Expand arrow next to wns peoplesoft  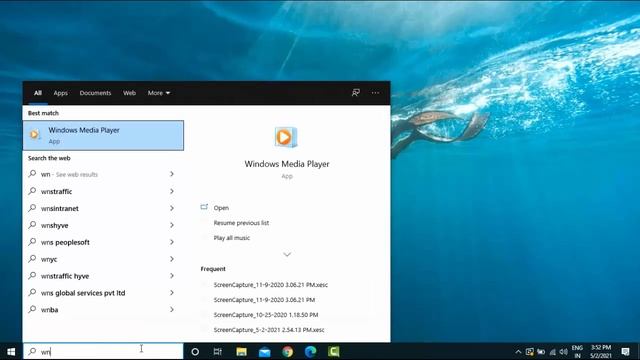tap(172, 242)
